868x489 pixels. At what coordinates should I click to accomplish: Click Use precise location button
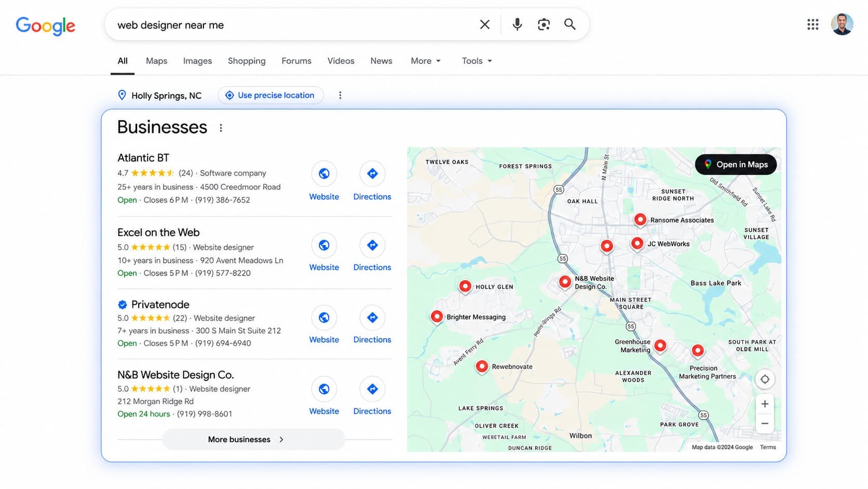coord(270,95)
